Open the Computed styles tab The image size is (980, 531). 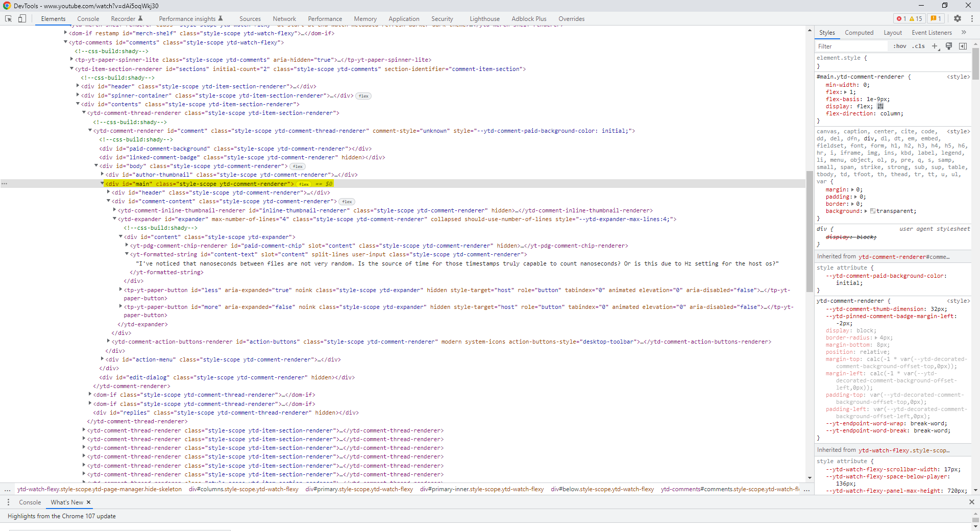[x=859, y=32]
